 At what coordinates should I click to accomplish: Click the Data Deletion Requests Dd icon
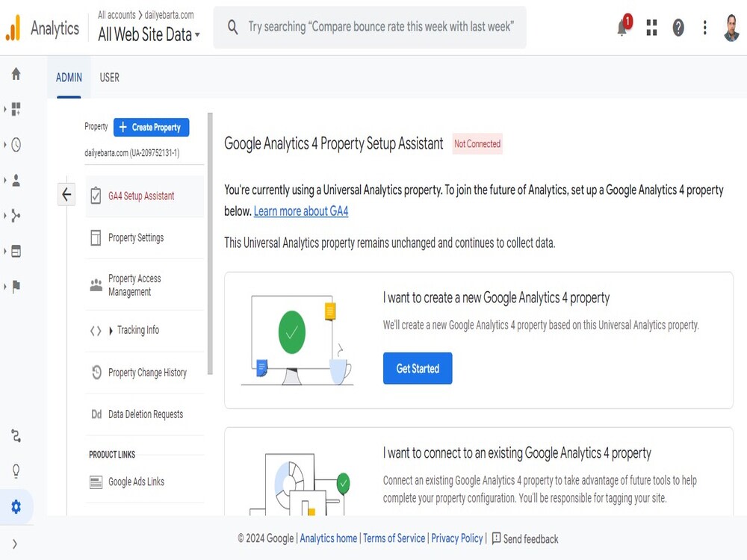(96, 414)
